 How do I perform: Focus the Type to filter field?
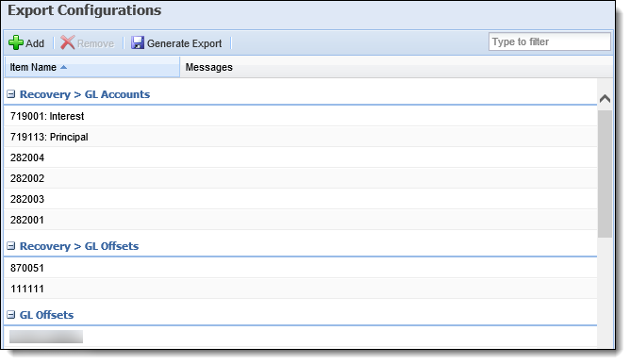[549, 41]
